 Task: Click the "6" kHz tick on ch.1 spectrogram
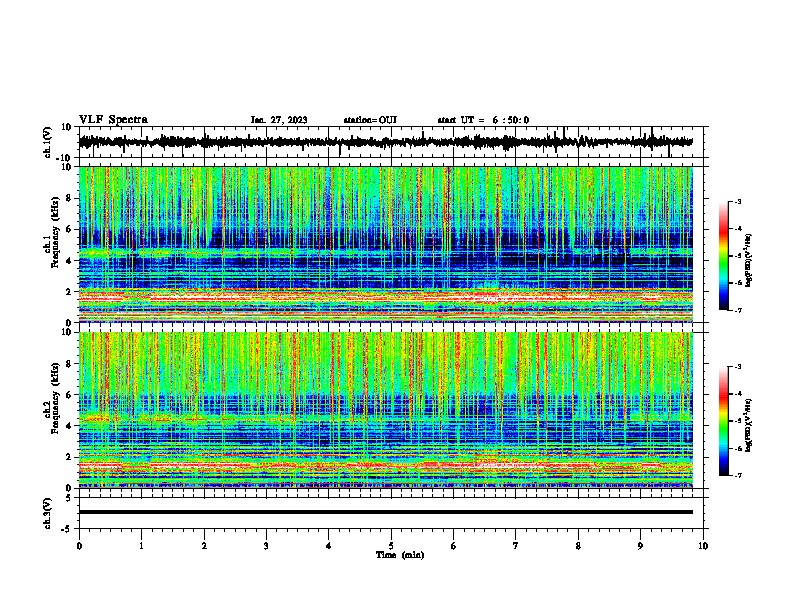point(70,230)
